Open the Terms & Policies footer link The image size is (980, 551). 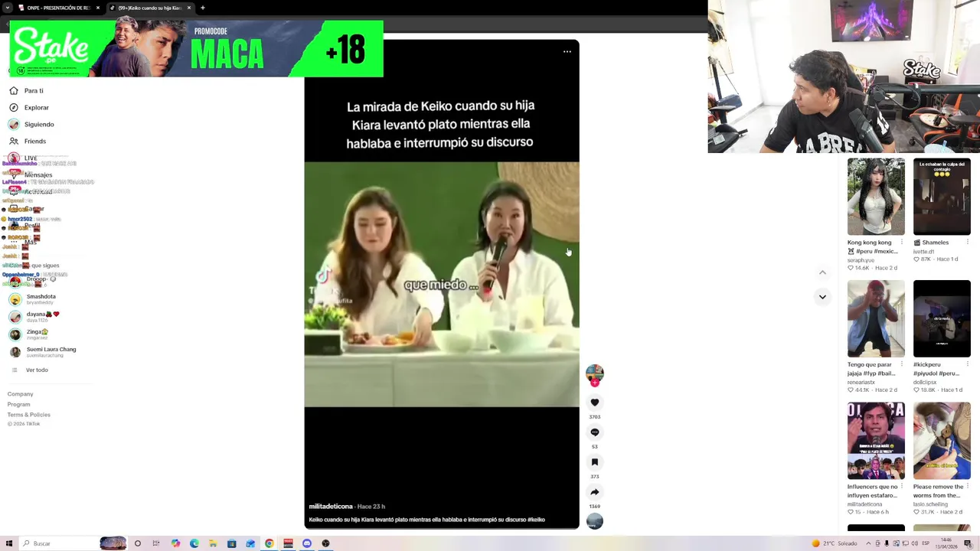29,415
